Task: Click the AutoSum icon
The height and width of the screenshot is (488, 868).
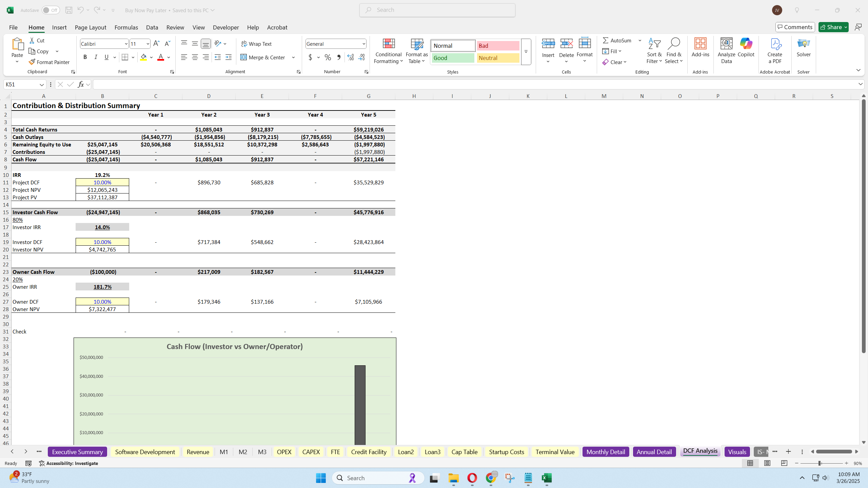Action: (605, 40)
